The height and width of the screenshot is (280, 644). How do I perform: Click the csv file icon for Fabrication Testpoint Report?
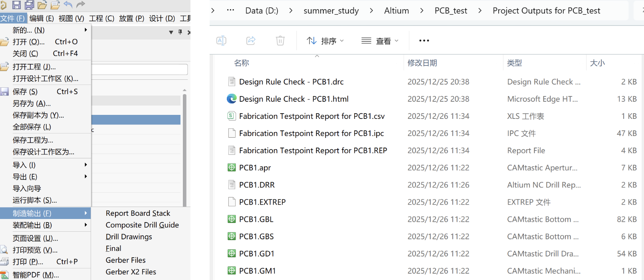point(232,116)
